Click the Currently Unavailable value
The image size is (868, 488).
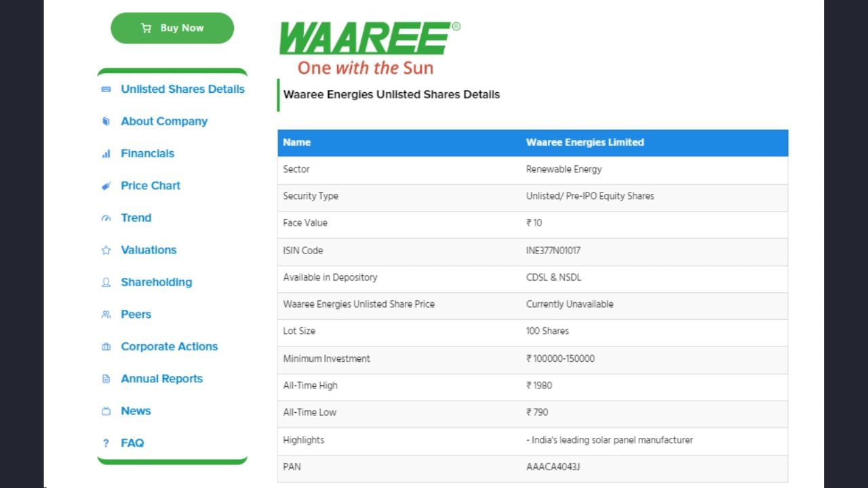click(570, 304)
